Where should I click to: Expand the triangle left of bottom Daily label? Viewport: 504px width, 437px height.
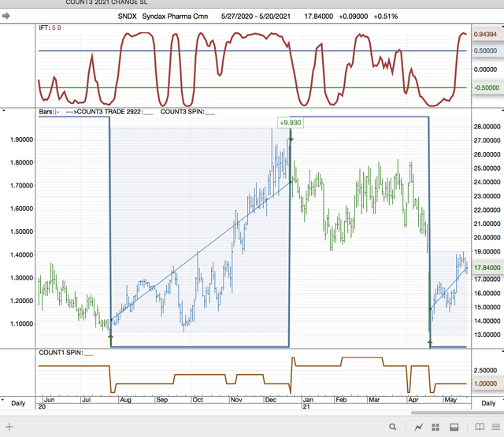pos(3,400)
